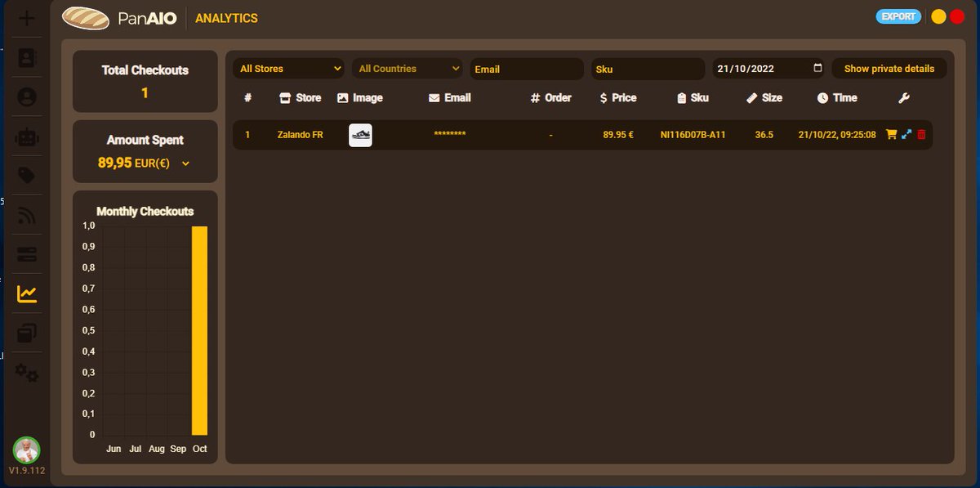
Task: Click the wrench icon column header
Action: pos(903,98)
